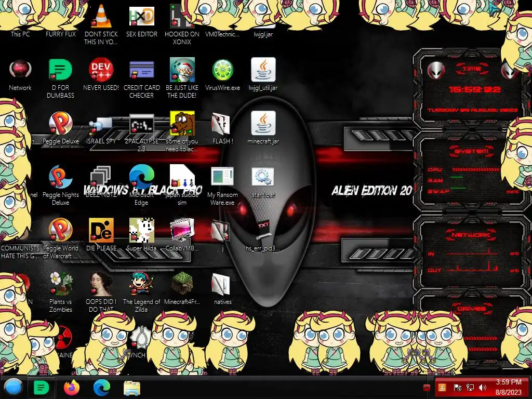The image size is (532, 399).
Task: Run the start.bat gear icon
Action: [263, 177]
